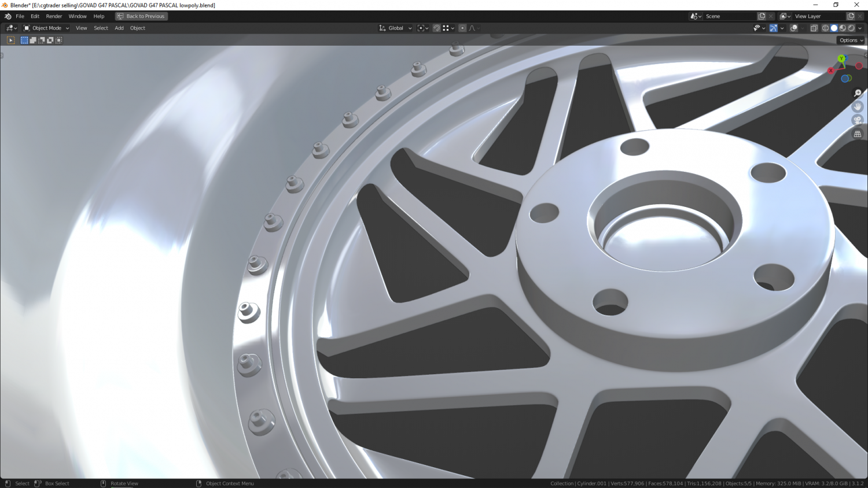Click the negative X axis red circle
Screen dimensions: 868x488
[x=859, y=66]
